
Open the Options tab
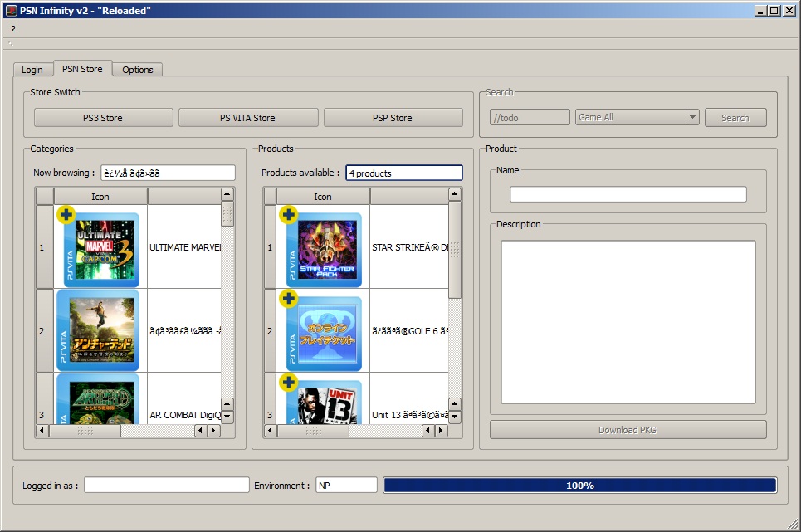coord(138,70)
